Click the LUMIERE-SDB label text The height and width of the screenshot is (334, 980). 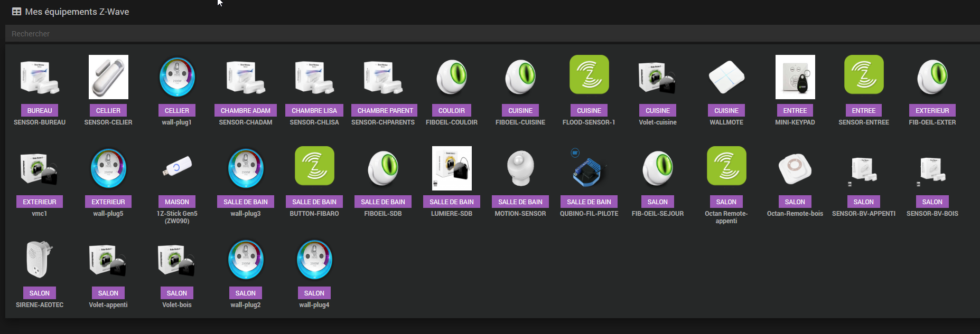(x=452, y=214)
